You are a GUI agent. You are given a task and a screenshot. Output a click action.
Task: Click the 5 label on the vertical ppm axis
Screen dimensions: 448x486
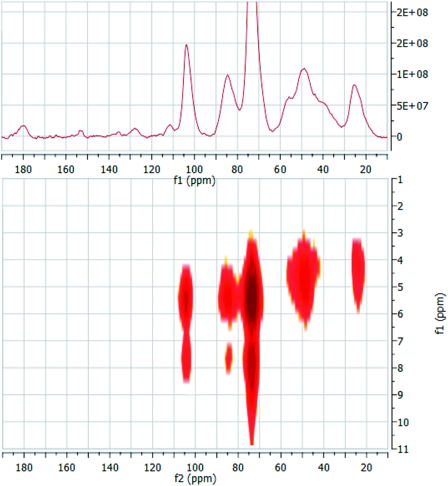400,287
